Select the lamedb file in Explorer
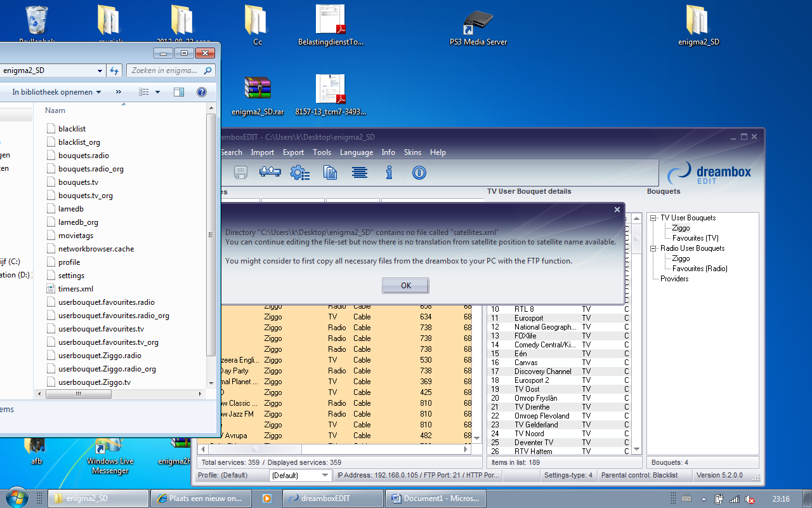Screen dimensions: 812x508 click(71, 209)
